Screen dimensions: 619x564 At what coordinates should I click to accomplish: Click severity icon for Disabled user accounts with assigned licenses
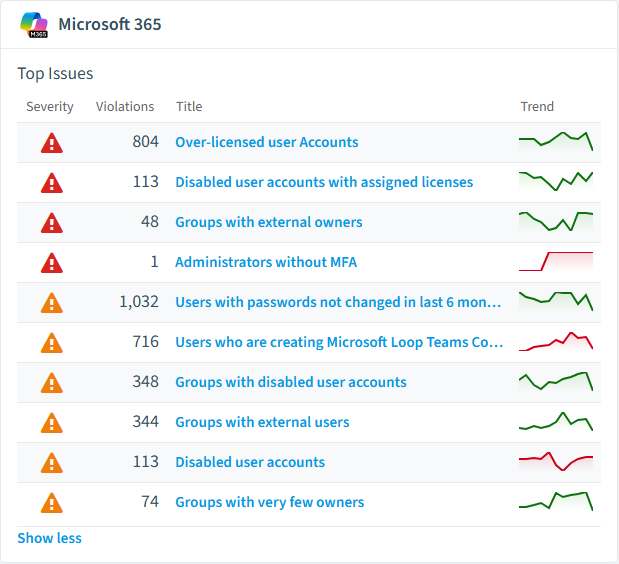point(52,183)
